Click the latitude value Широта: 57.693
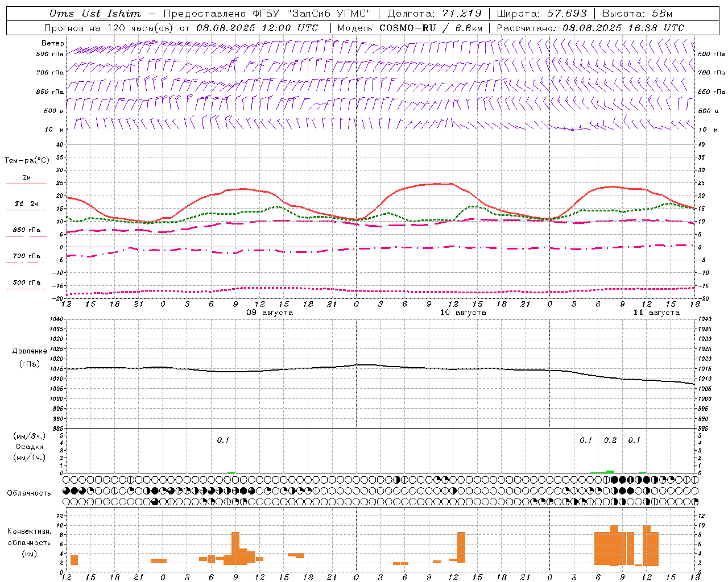Screen dimensions: 728x582 pyautogui.click(x=541, y=14)
